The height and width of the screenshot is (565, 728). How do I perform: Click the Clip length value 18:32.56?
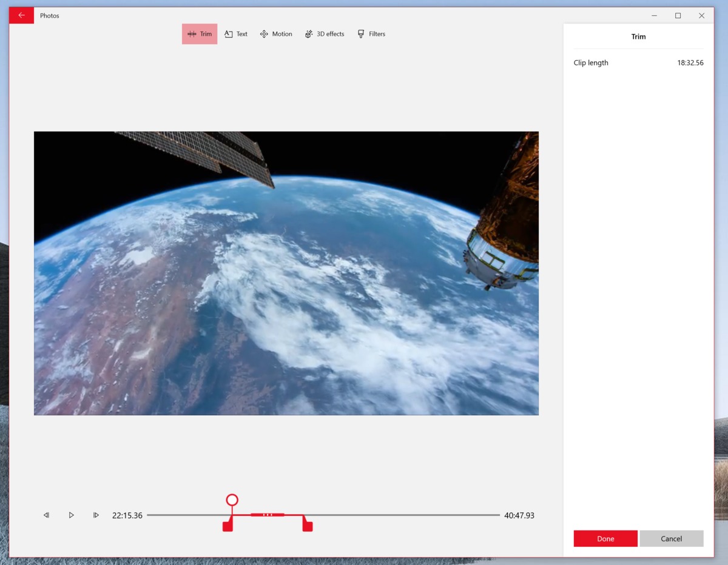tap(691, 62)
